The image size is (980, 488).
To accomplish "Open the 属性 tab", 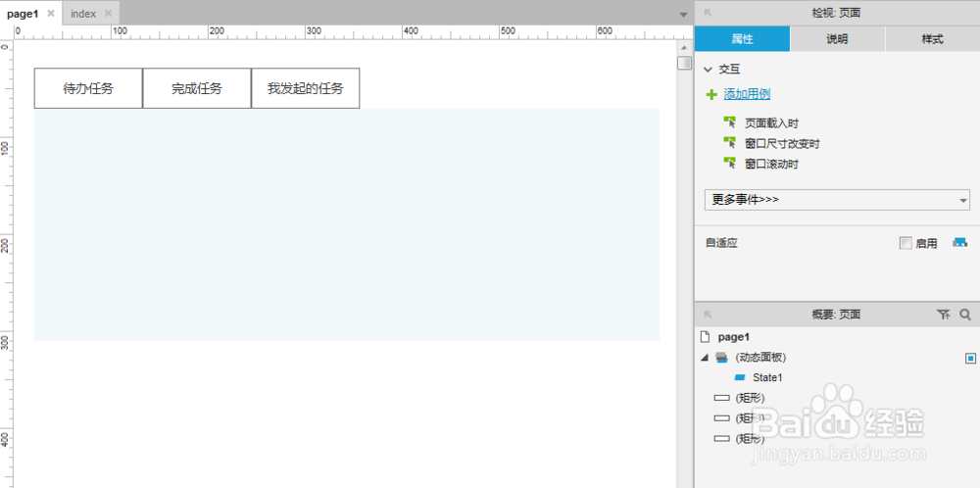I will 743,39.
